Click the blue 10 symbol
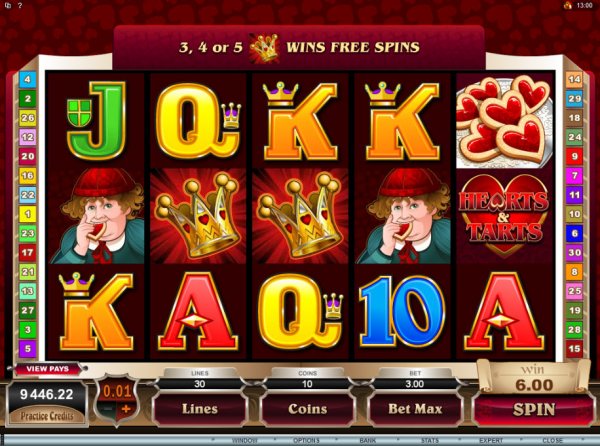The width and height of the screenshot is (600, 446). click(x=402, y=311)
